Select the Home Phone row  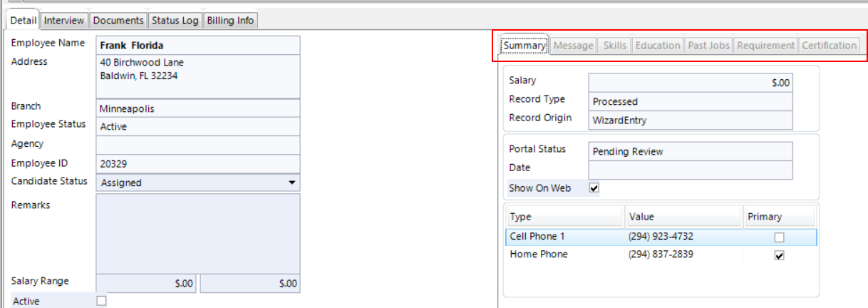(x=563, y=255)
